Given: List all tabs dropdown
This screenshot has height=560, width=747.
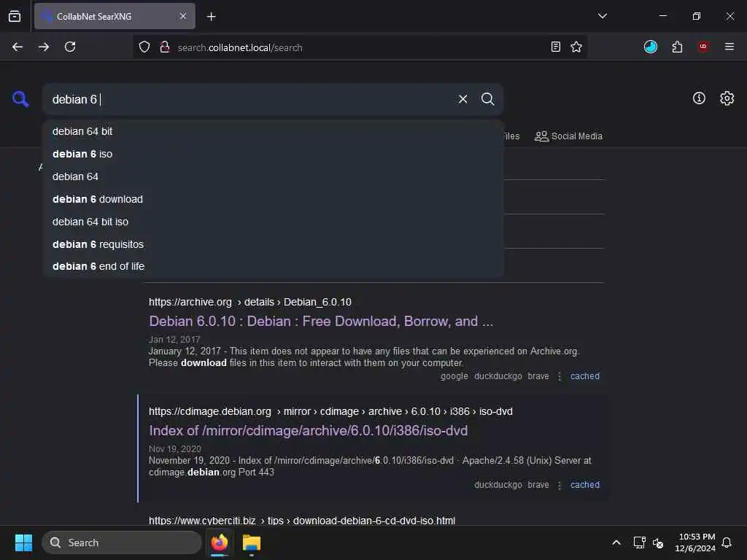Looking at the screenshot, I should click(602, 16).
